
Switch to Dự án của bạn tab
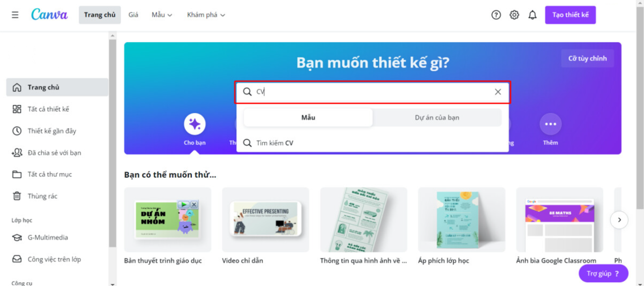[x=437, y=118]
